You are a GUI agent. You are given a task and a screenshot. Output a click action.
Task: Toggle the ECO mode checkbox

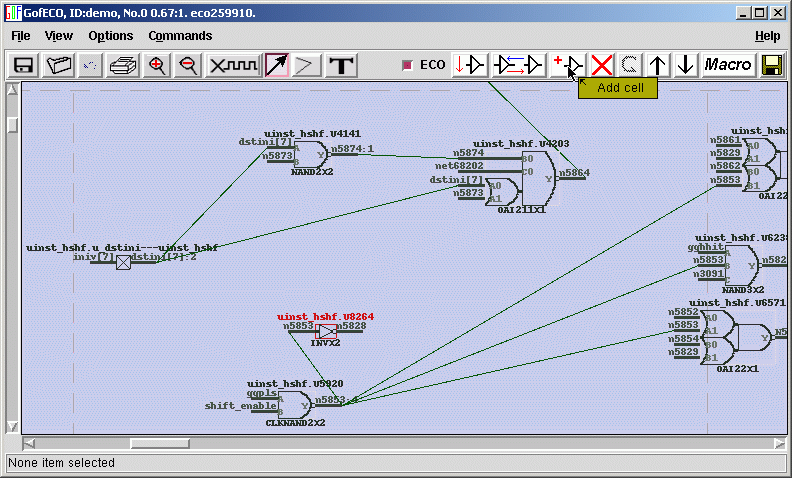point(407,65)
